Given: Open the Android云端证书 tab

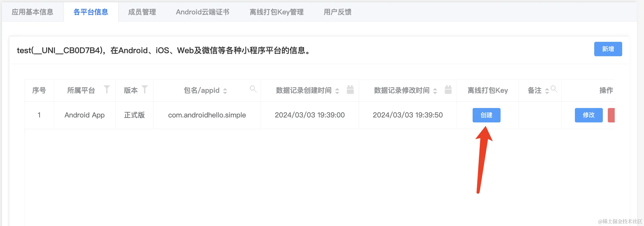Looking at the screenshot, I should click(x=203, y=12).
